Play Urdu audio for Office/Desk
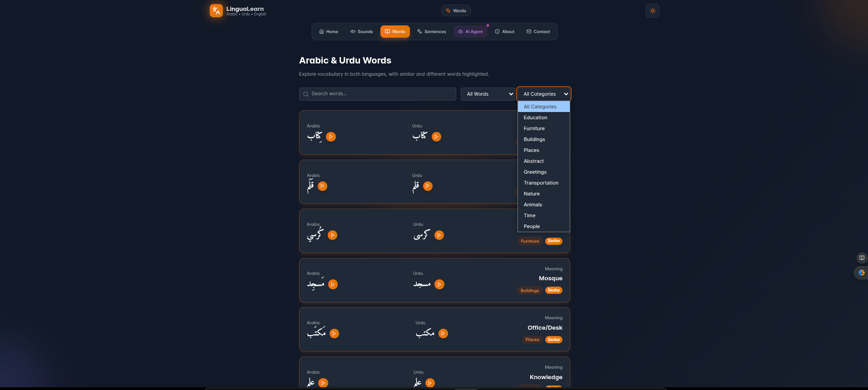This screenshot has width=868, height=390. [443, 333]
